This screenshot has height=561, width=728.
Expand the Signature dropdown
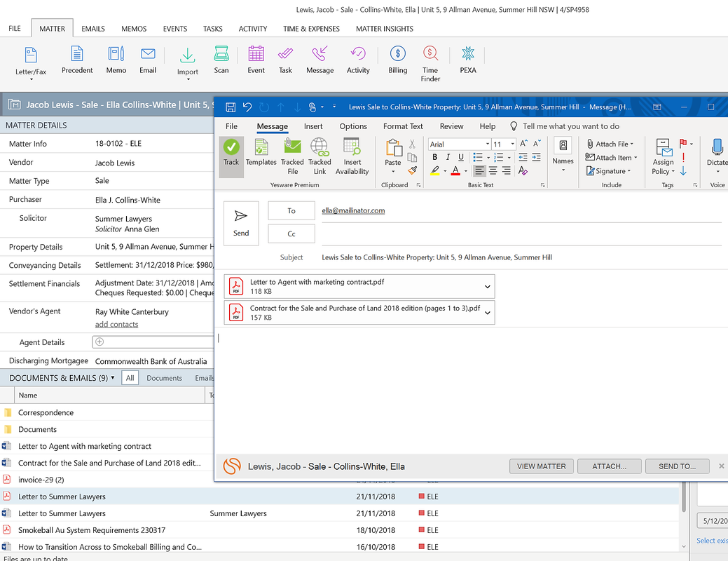pos(629,171)
